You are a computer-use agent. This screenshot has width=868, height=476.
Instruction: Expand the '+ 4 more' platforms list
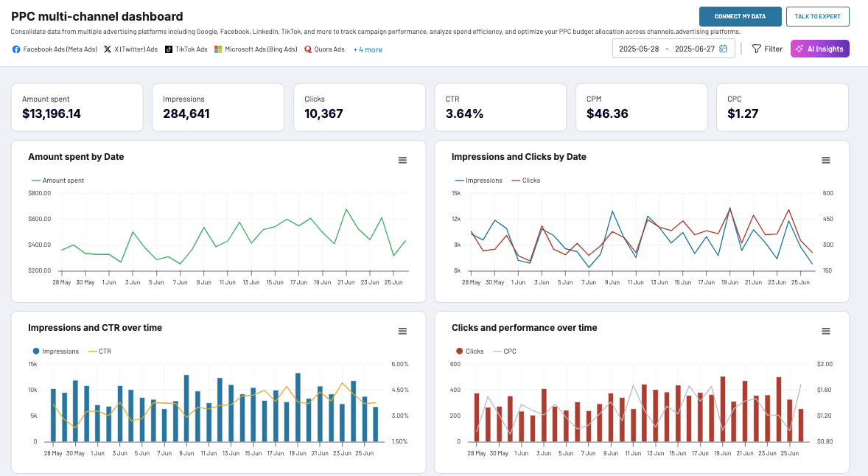[368, 49]
